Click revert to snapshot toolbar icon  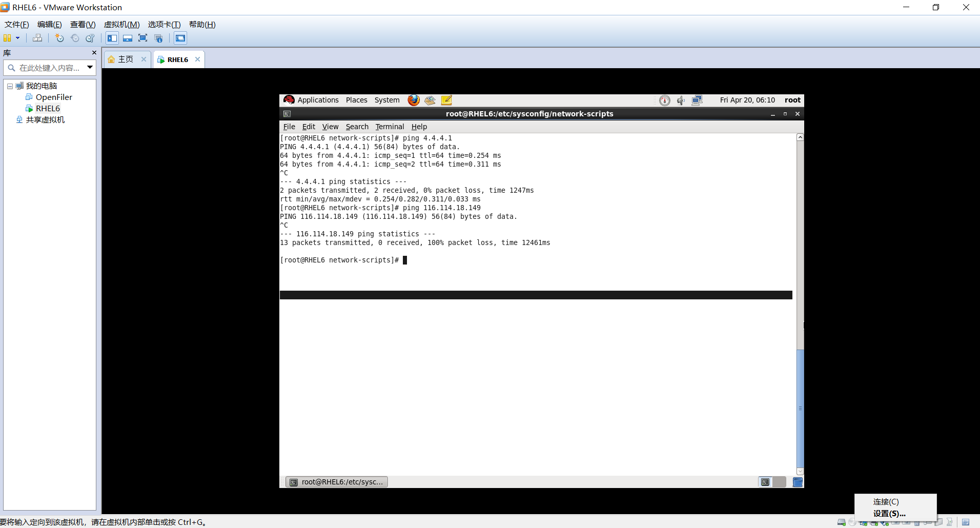pyautogui.click(x=75, y=38)
